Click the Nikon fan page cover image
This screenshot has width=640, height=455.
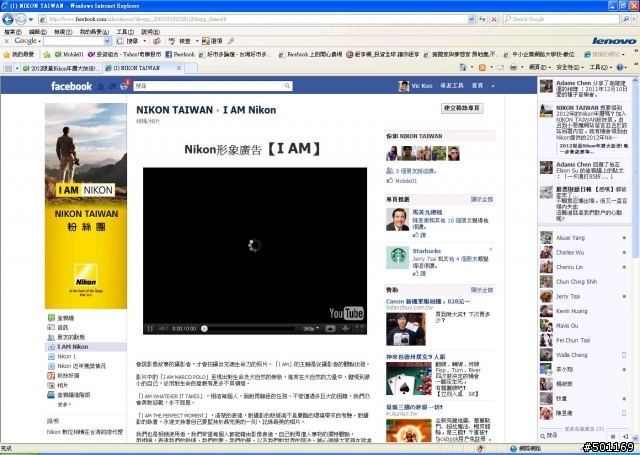pyautogui.click(x=86, y=206)
